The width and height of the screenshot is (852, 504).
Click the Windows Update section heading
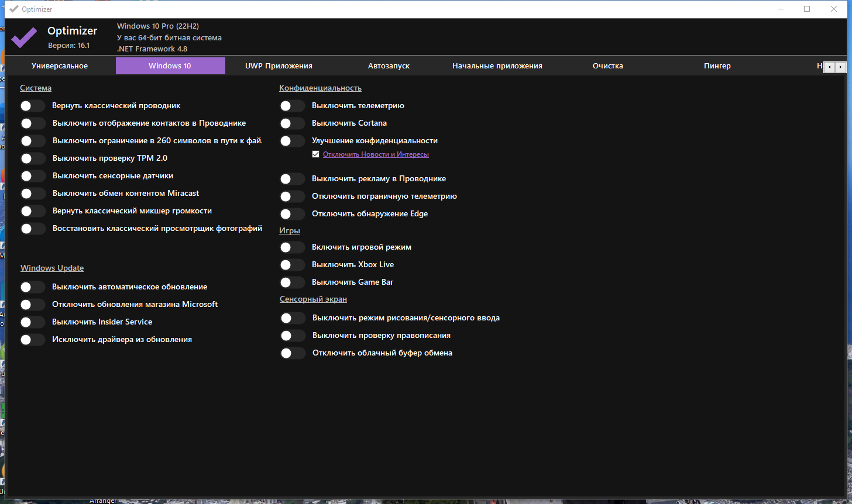tap(52, 268)
